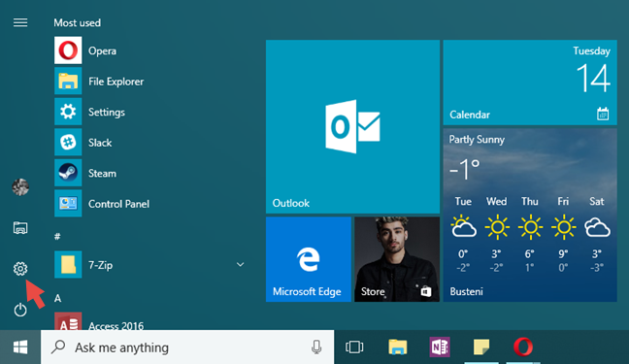Viewport: 629px width, 364px height.
Task: Click the '#' letter group header
Action: coord(57,237)
